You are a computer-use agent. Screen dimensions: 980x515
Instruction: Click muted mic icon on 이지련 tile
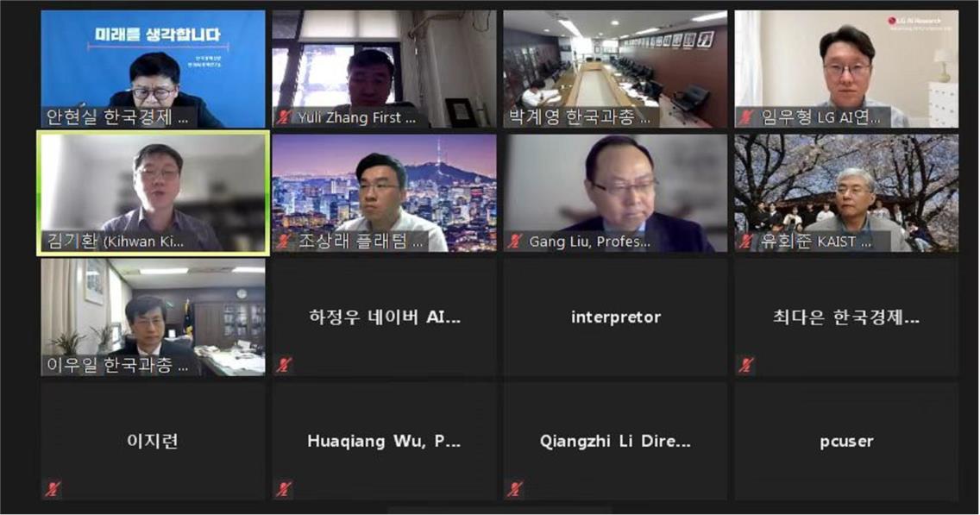pyautogui.click(x=53, y=489)
